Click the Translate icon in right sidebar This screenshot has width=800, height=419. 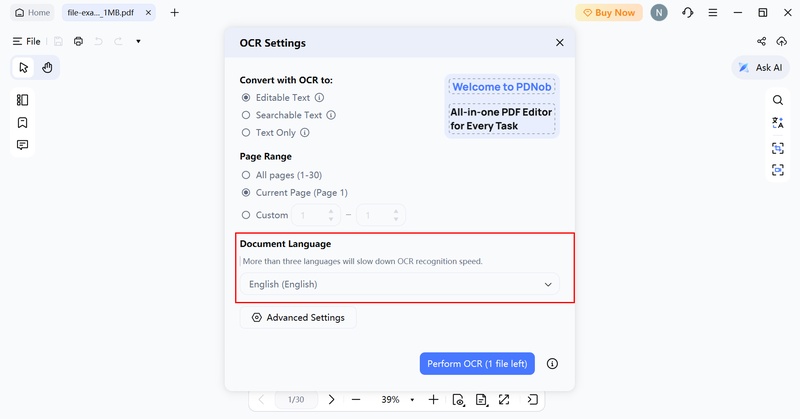click(x=778, y=122)
